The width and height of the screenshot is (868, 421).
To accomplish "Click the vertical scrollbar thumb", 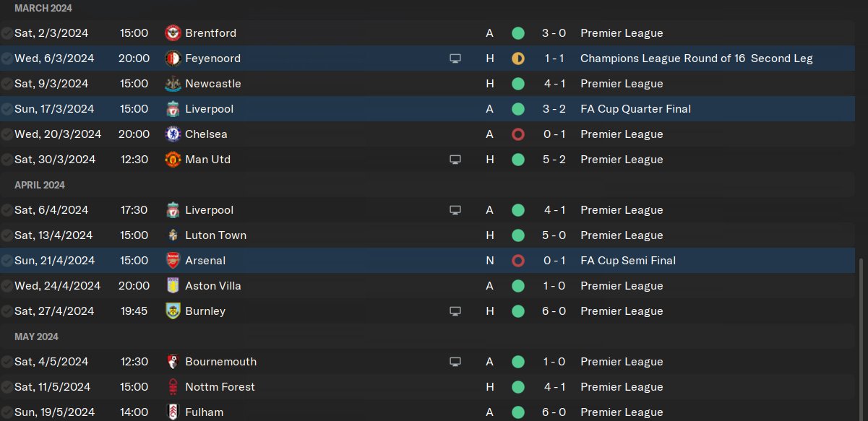I will tap(861, 339).
